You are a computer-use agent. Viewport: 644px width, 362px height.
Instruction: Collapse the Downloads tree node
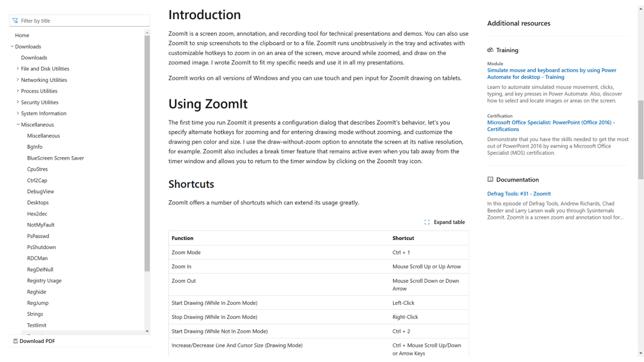tap(12, 47)
